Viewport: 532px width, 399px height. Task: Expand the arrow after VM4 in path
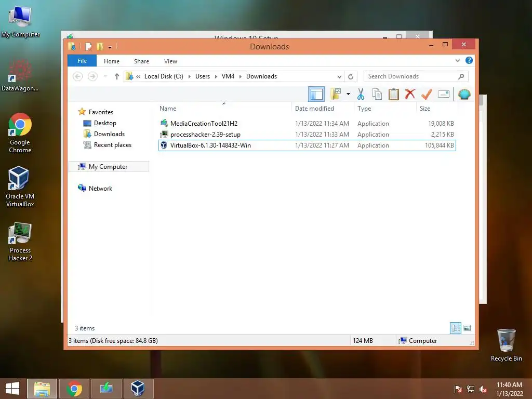[240, 77]
